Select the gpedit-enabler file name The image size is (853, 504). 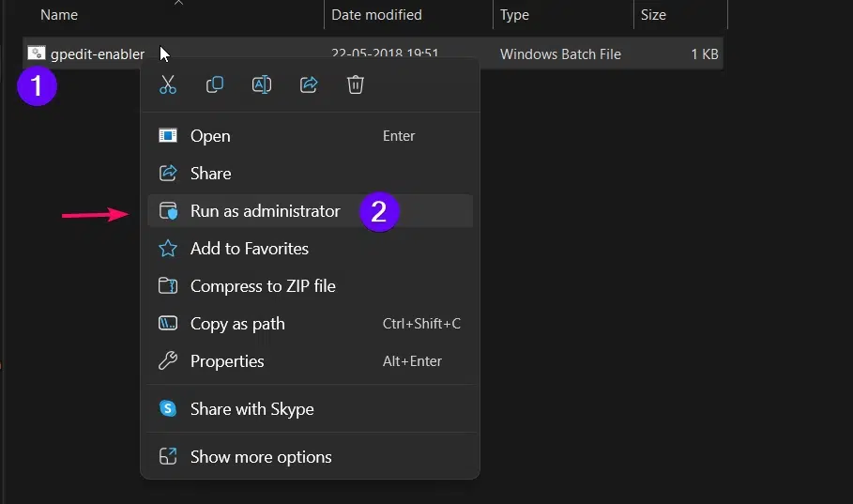[x=98, y=53]
